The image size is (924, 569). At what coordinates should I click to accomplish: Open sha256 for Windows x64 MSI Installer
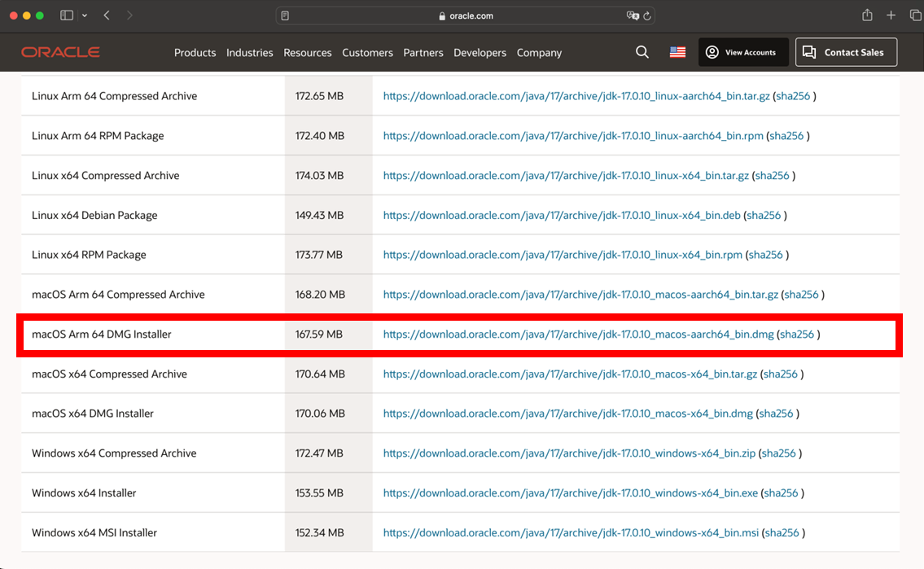point(782,532)
